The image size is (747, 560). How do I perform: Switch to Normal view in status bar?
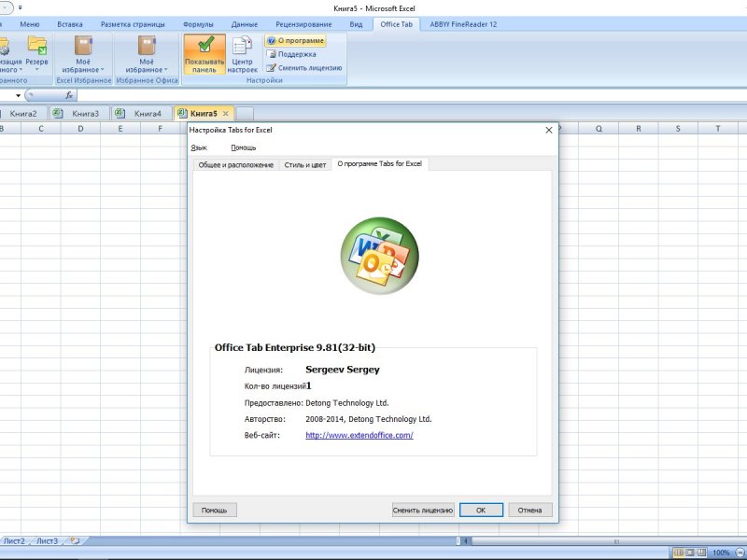[x=679, y=553]
